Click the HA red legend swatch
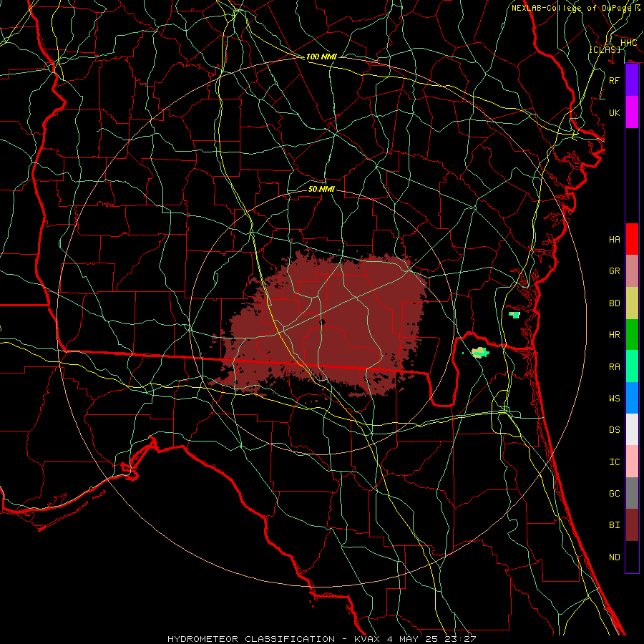Image resolution: width=644 pixels, height=644 pixels. click(x=632, y=239)
